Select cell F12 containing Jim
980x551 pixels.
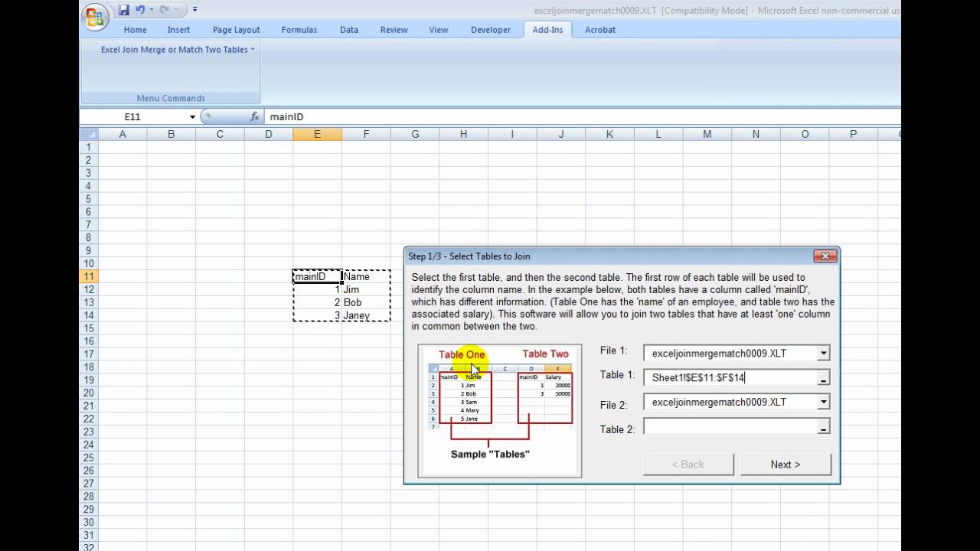pyautogui.click(x=366, y=289)
